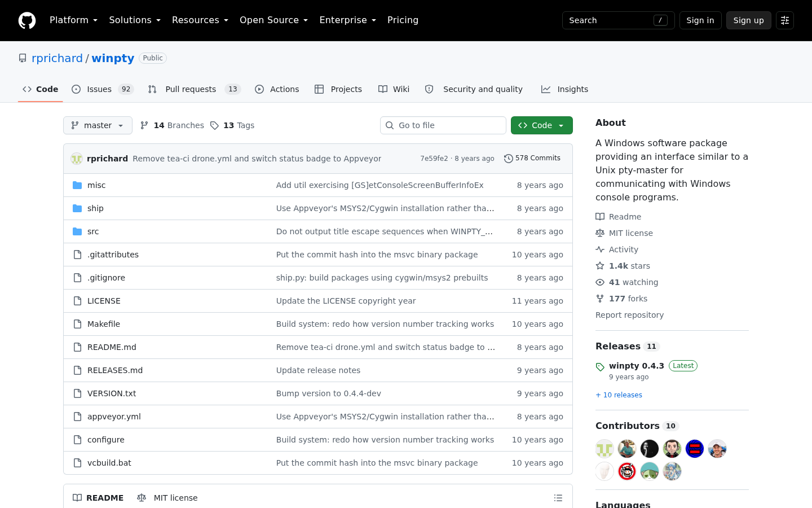Click the commit history clock icon

click(508, 159)
